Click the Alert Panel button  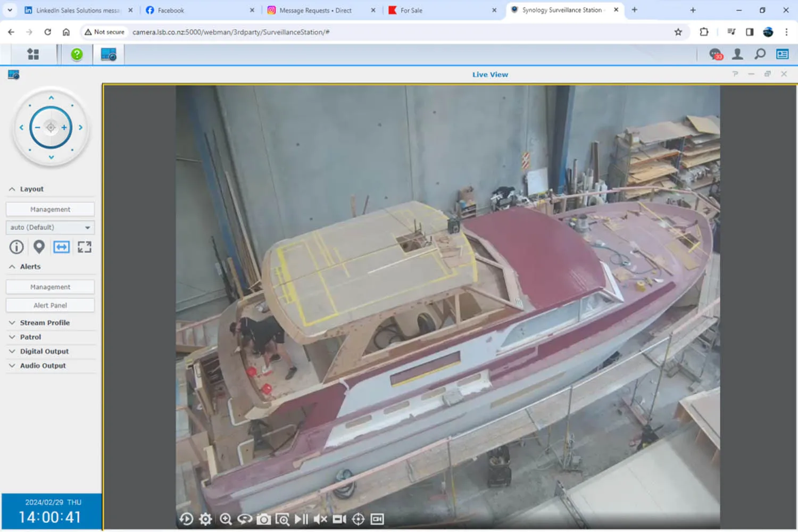50,305
